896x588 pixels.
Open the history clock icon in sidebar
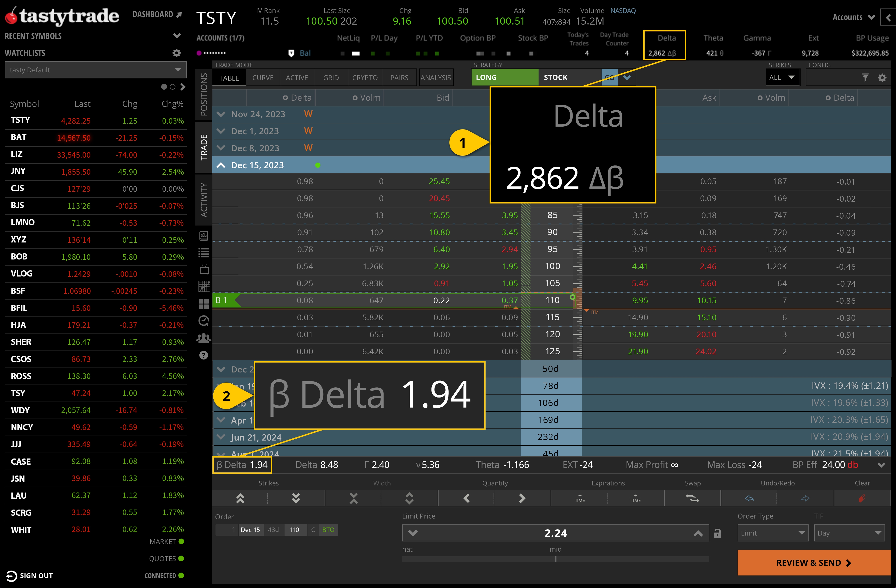pyautogui.click(x=204, y=320)
